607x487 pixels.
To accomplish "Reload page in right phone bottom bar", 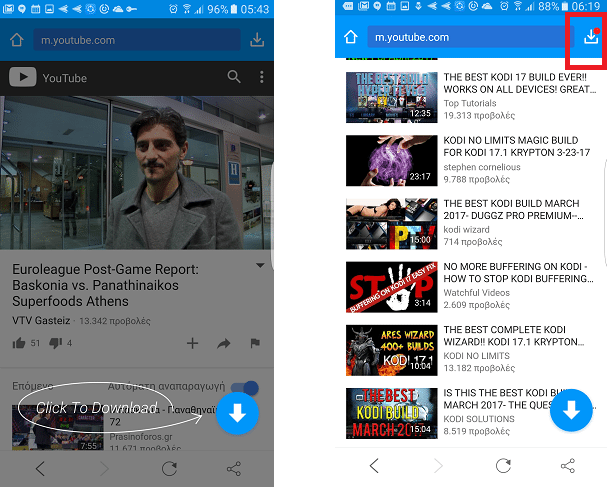I will pos(503,466).
